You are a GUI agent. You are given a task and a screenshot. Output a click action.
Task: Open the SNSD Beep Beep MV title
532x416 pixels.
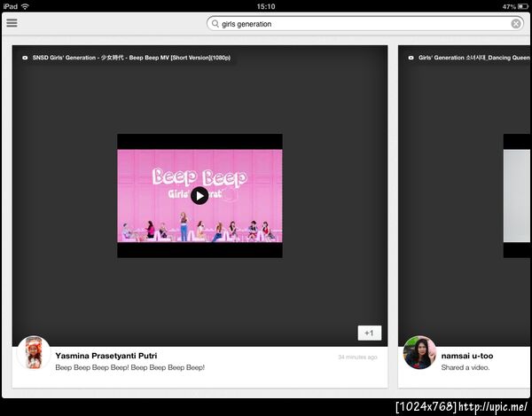131,58
